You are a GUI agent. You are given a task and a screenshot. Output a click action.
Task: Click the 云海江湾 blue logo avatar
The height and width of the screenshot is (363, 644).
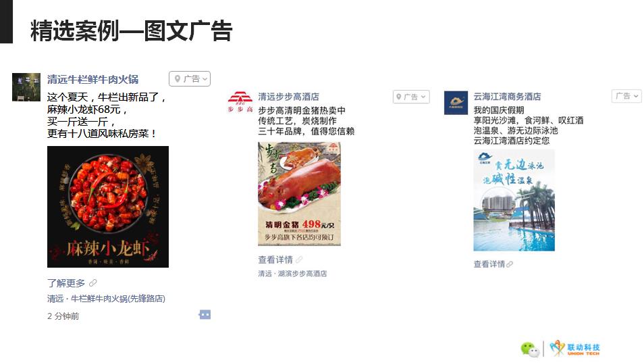point(456,103)
